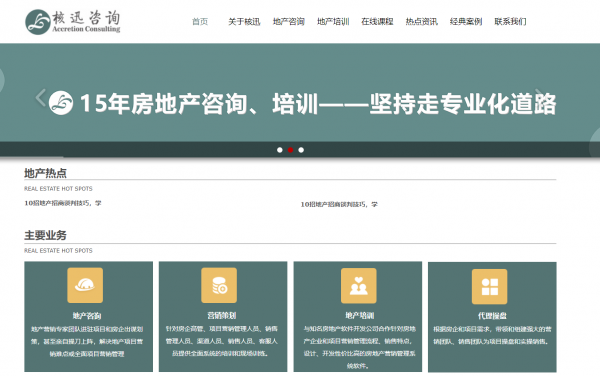Open the 联系我们 navigation item

click(x=510, y=21)
